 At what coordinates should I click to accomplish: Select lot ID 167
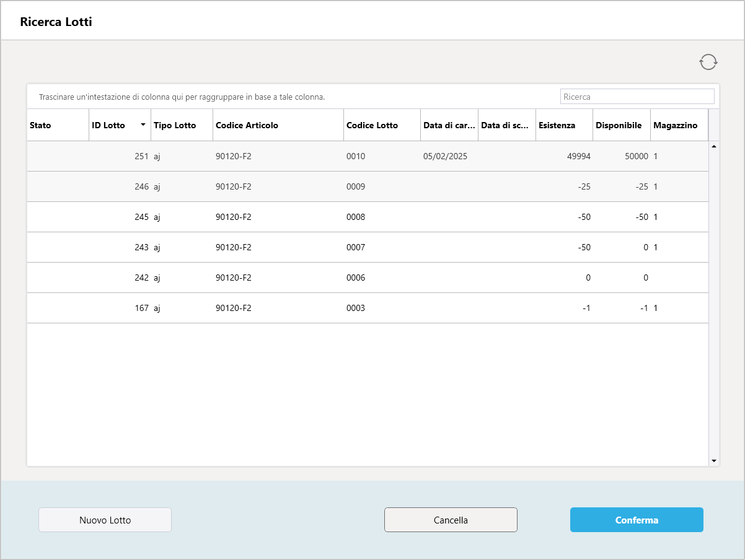coord(141,308)
